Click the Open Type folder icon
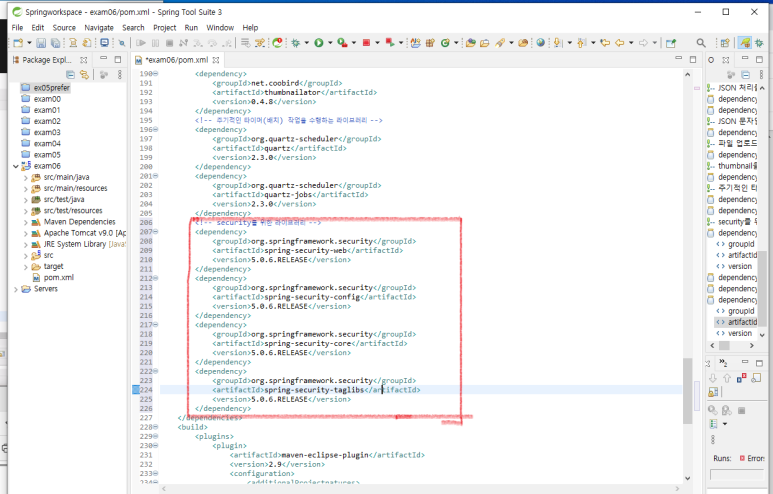Screen dimensions: 773x494 click(x=470, y=43)
